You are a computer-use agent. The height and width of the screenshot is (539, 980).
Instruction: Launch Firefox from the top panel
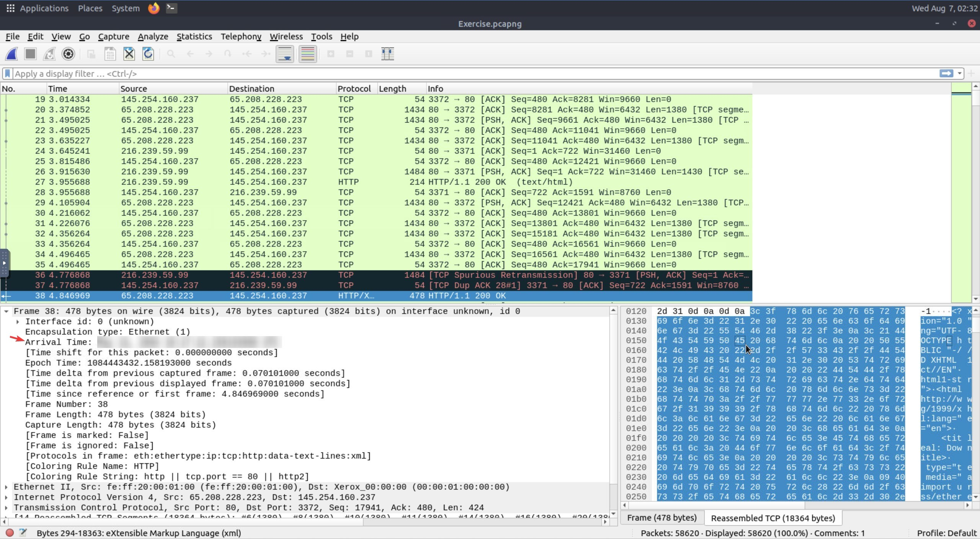pyautogui.click(x=154, y=8)
